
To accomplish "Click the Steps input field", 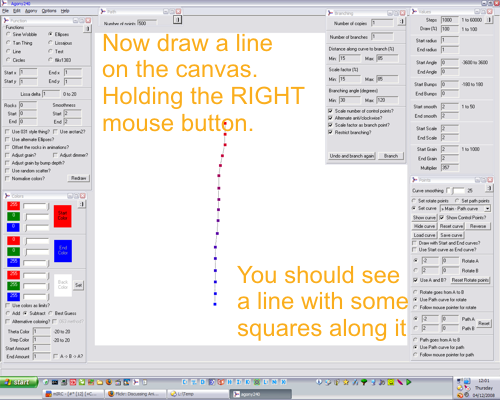I will [x=450, y=20].
